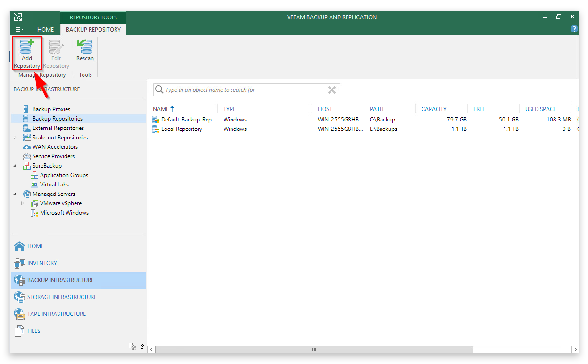Screen dimensions: 588x364
Task: Click the Rescan tool icon
Action: [85, 50]
